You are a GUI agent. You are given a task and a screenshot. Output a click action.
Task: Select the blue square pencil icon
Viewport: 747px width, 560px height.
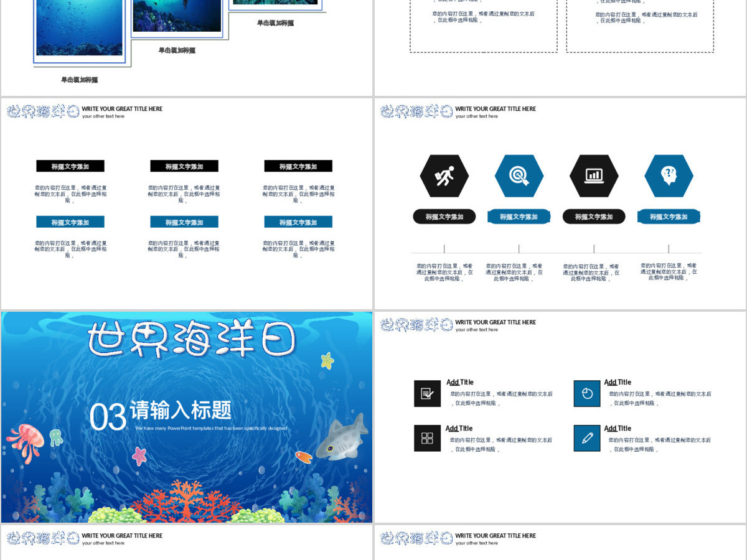click(587, 438)
